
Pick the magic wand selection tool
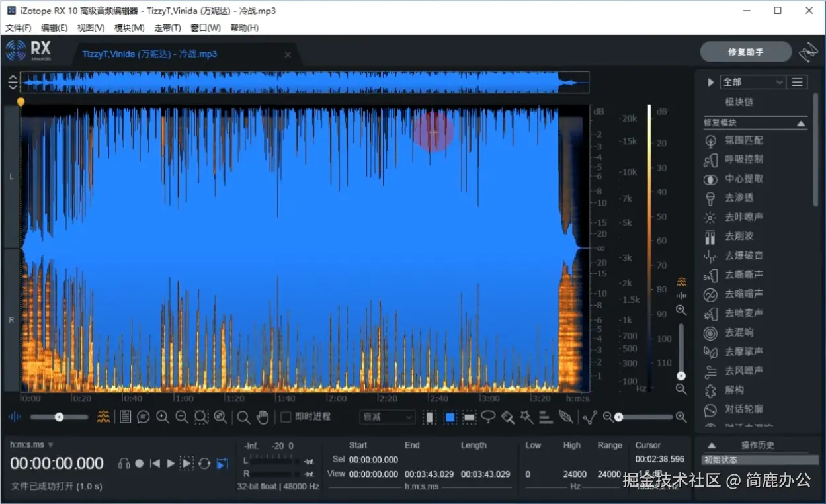coord(526,417)
